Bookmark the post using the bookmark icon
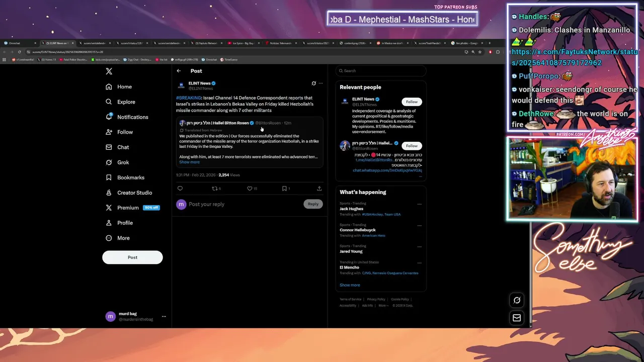Viewport: 644px width, 362px height. [x=284, y=189]
